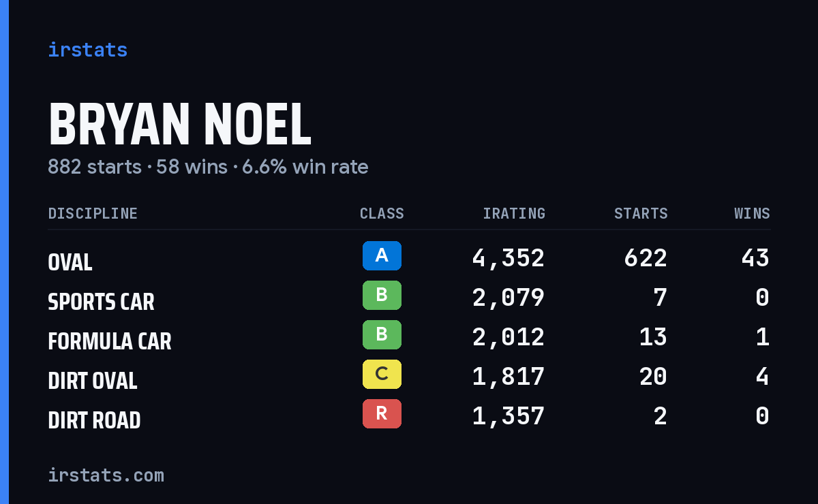Select the DIRT OVAL discipline label
818x504 pixels.
pyautogui.click(x=93, y=381)
